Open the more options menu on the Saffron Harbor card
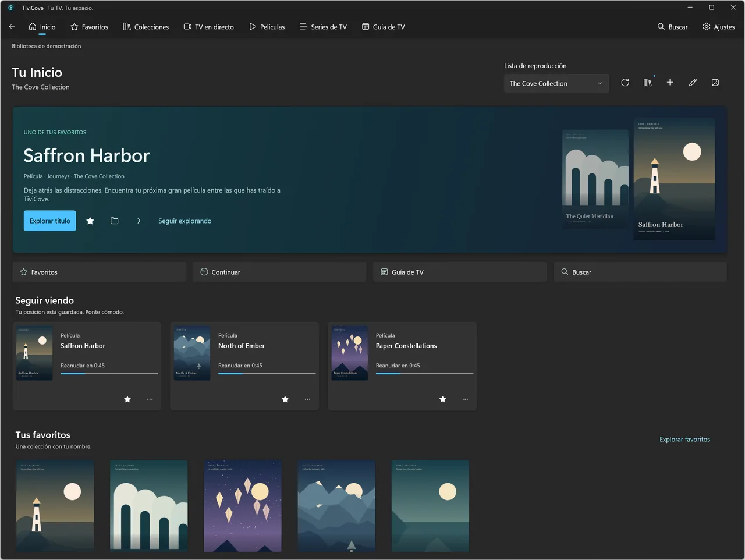This screenshot has height=560, width=745. (x=150, y=399)
